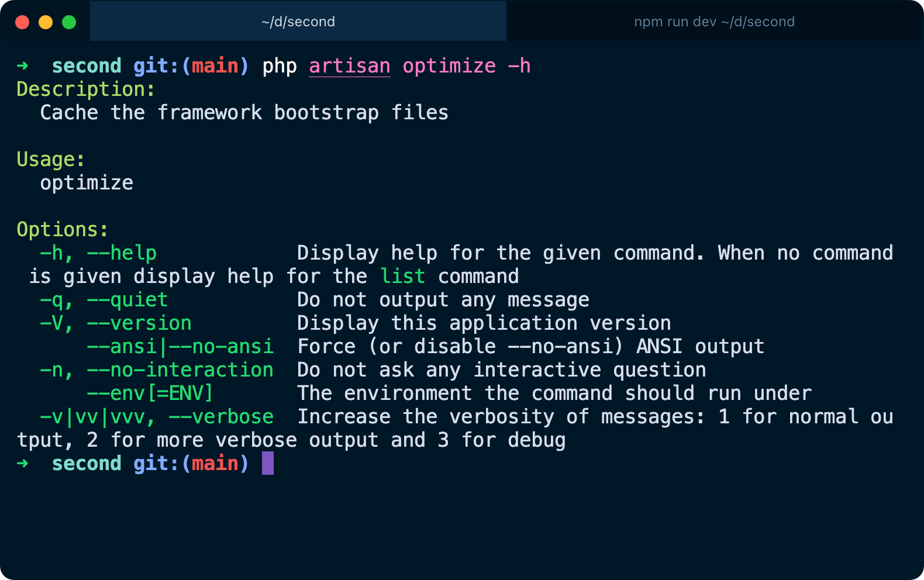Select the --no-interaction option text
This screenshot has height=580, width=924.
(x=180, y=370)
